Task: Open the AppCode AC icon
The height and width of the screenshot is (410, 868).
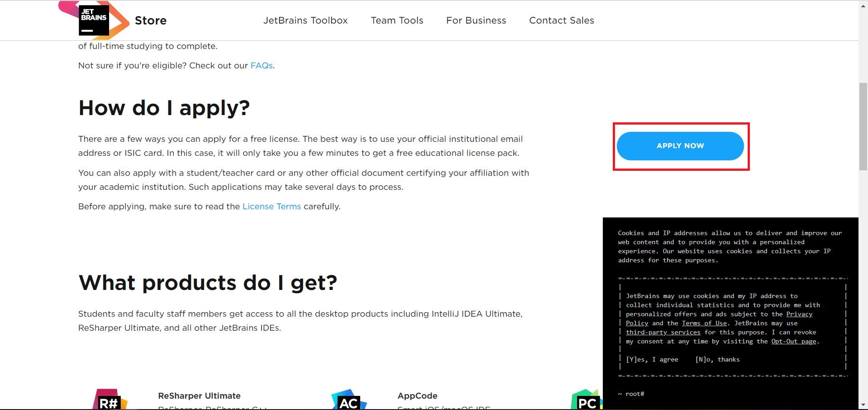Action: click(x=349, y=399)
